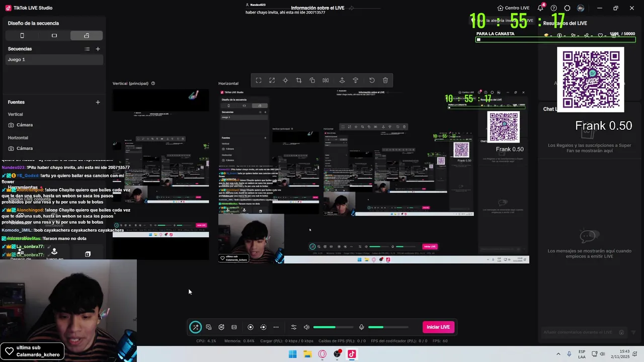Open the media and music icon in bottom bar
The height and width of the screenshot is (362, 644).
tap(209, 327)
